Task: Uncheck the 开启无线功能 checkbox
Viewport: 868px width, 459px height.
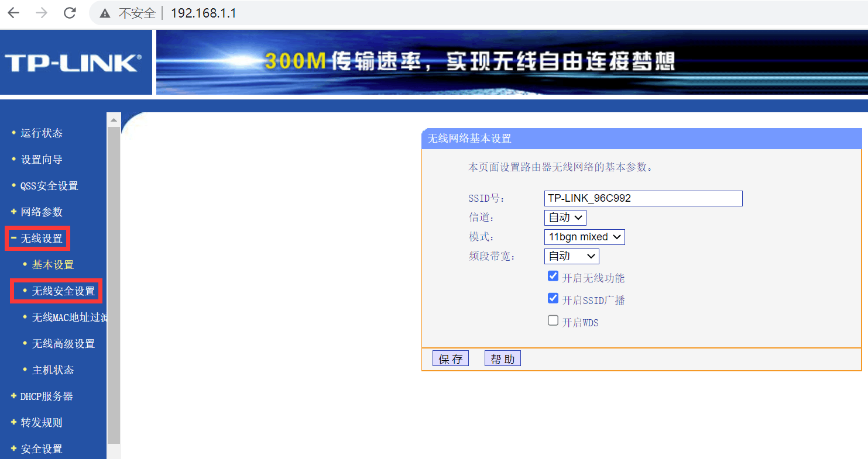Action: tap(553, 275)
